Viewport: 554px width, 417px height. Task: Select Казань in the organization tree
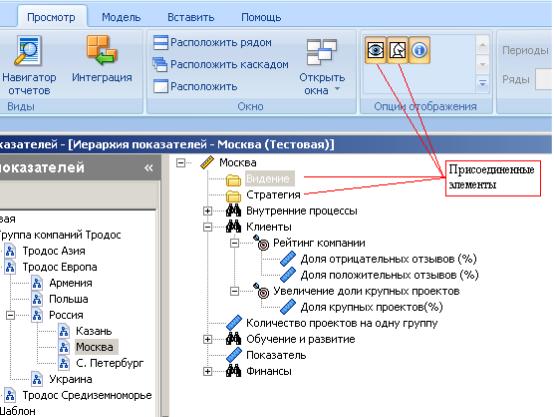[94, 331]
